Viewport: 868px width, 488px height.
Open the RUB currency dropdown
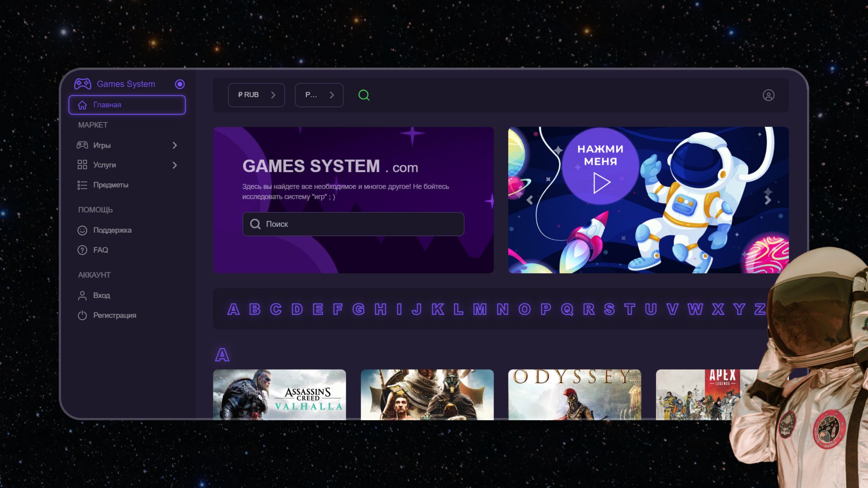coord(256,95)
